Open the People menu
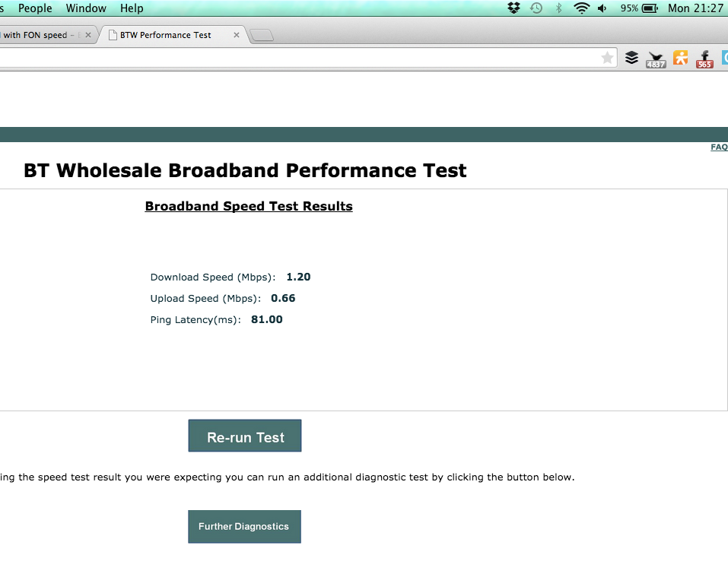Image resolution: width=728 pixels, height=577 pixels. coord(35,8)
